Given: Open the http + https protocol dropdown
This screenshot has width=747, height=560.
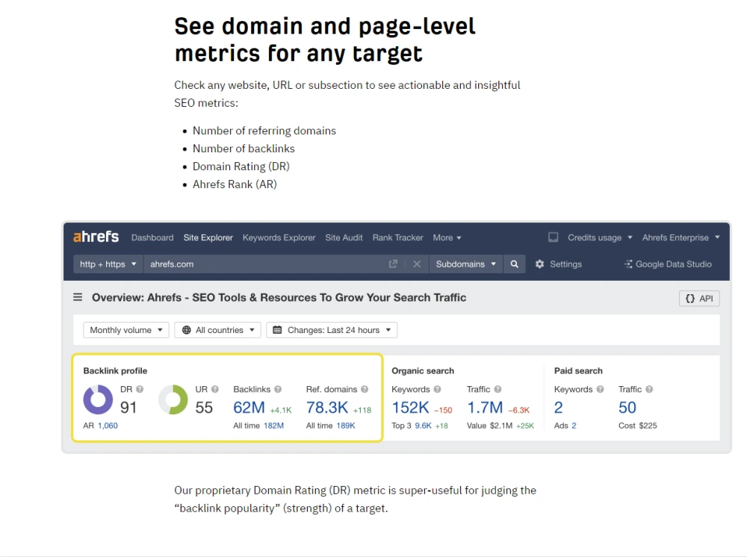Looking at the screenshot, I should click(x=108, y=264).
